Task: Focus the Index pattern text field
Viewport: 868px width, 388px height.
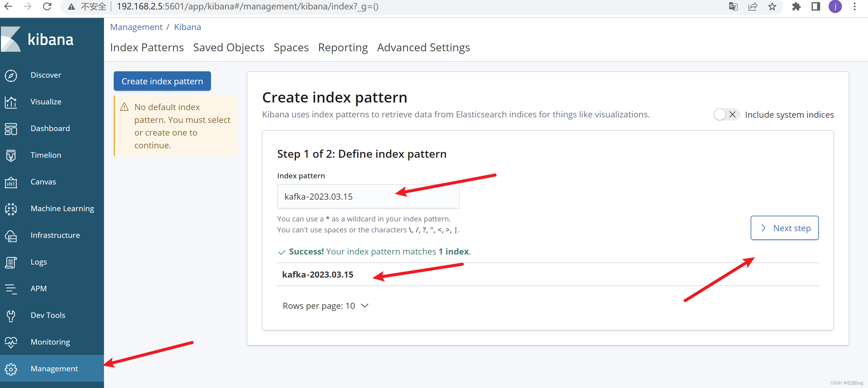Action: 368,197
